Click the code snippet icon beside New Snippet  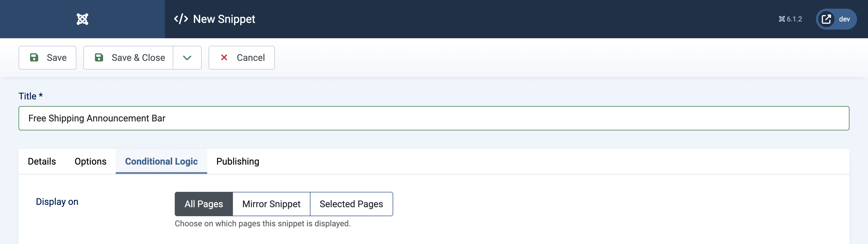pos(181,19)
